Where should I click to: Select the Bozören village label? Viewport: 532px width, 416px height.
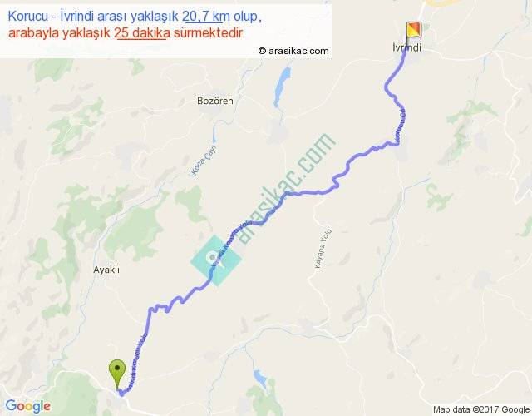(x=215, y=101)
